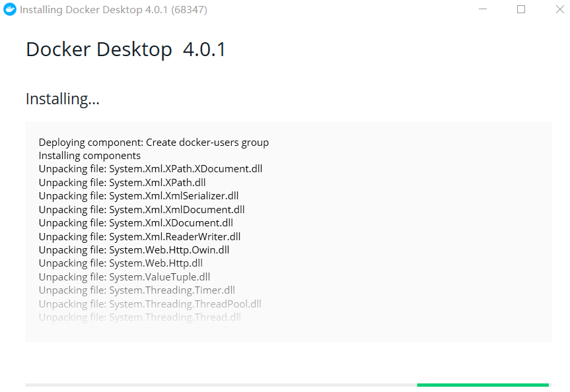Image resolution: width=570 pixels, height=392 pixels.
Task: Click the "Docker Desktop 4.0.1" heading
Action: tap(125, 49)
